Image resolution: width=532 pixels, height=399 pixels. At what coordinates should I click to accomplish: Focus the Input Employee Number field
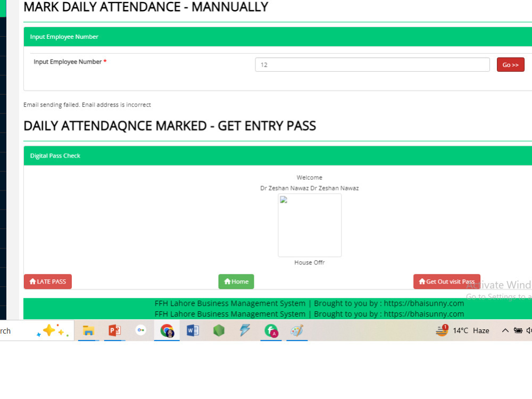tap(372, 65)
